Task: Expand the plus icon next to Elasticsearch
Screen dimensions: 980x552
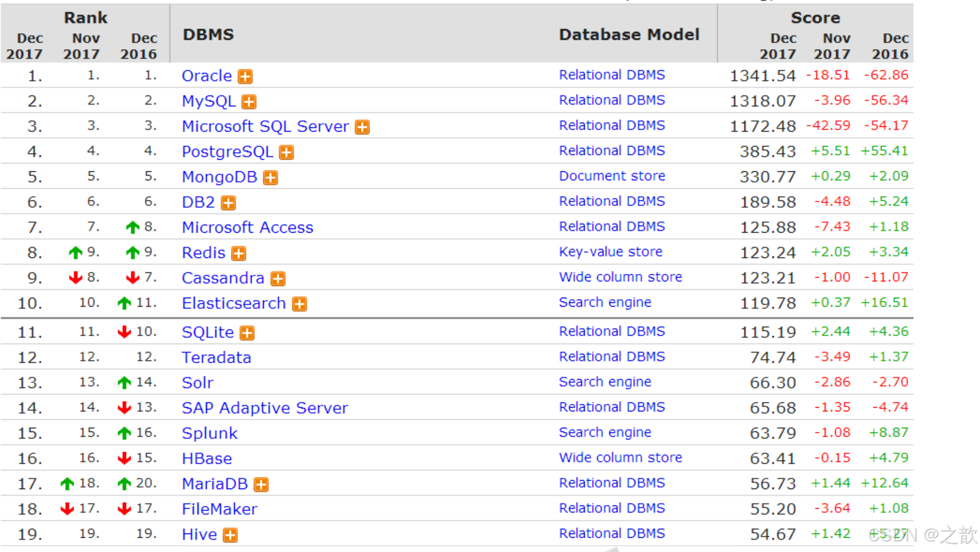Action: click(300, 304)
